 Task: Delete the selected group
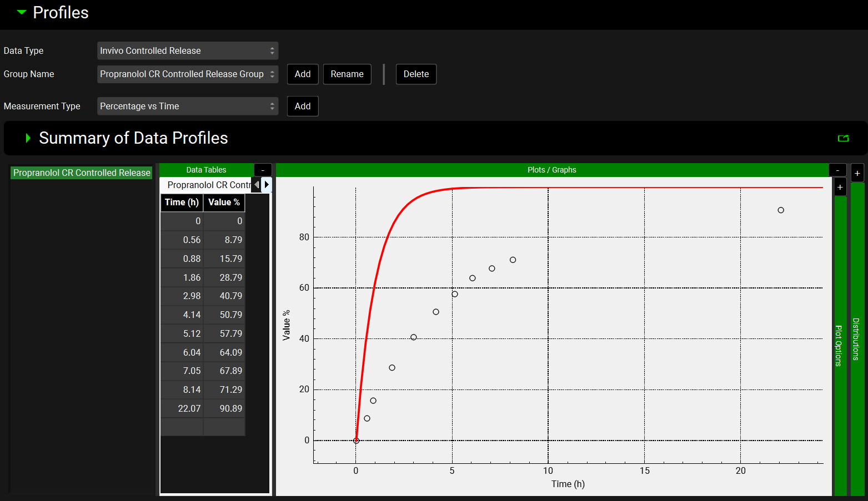tap(416, 74)
